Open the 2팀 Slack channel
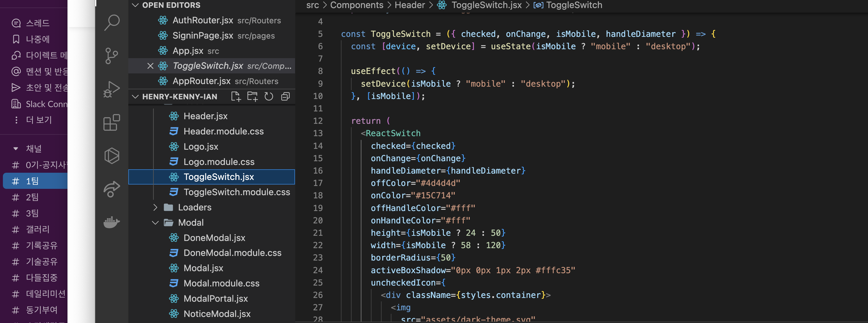 coord(32,197)
